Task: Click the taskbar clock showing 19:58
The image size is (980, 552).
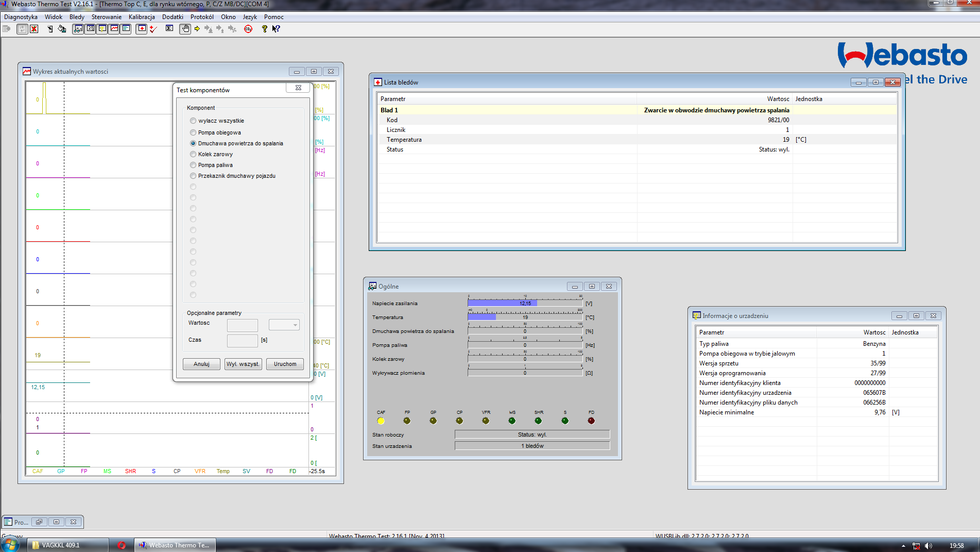Action: point(957,545)
